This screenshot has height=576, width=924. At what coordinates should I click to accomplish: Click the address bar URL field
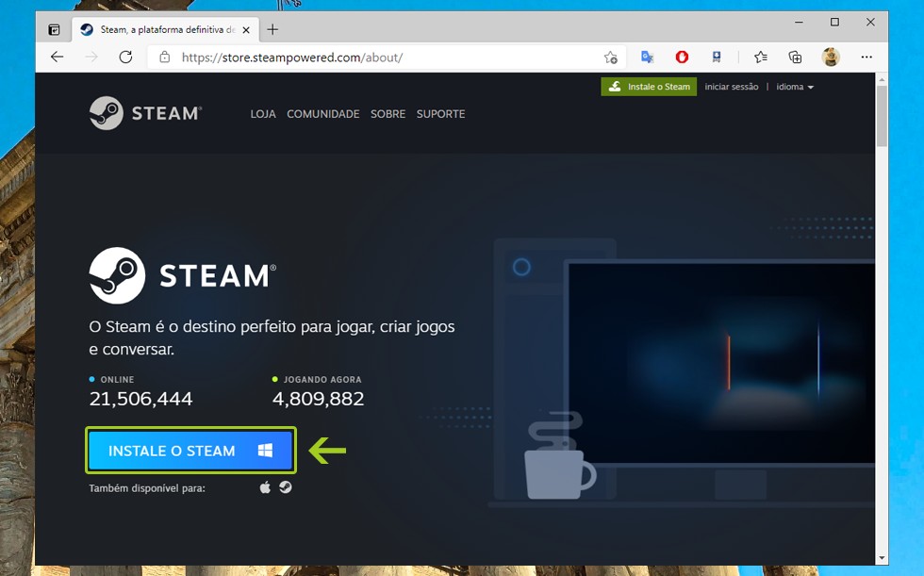coord(377,57)
